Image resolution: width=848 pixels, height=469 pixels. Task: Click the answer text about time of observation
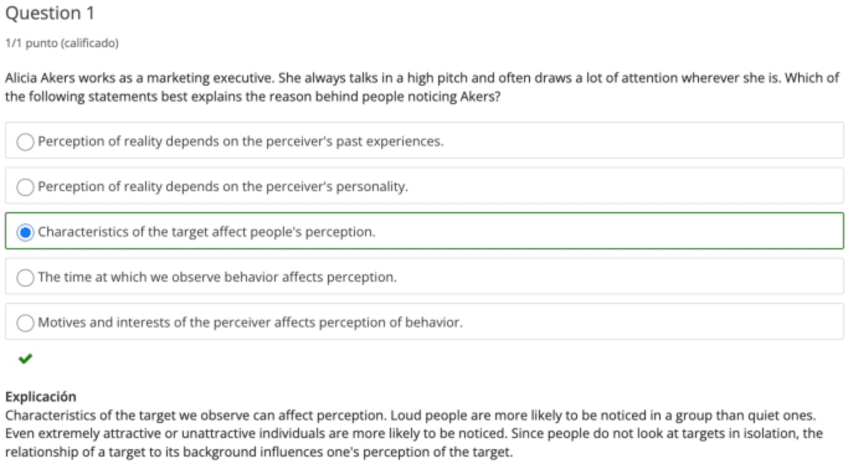point(217,277)
